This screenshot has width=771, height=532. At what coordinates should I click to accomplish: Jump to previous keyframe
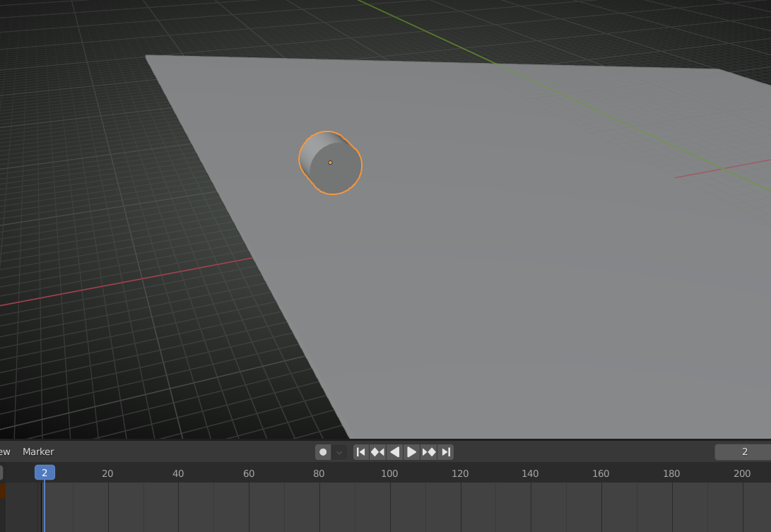(377, 452)
